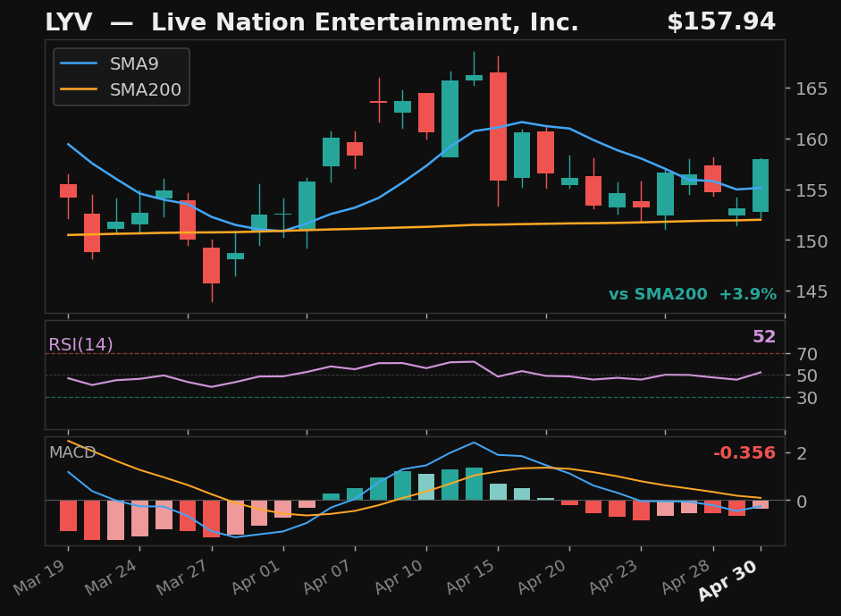This screenshot has height=616, width=841.
Task: Click the bold Apr 30 date label
Action: (x=729, y=580)
